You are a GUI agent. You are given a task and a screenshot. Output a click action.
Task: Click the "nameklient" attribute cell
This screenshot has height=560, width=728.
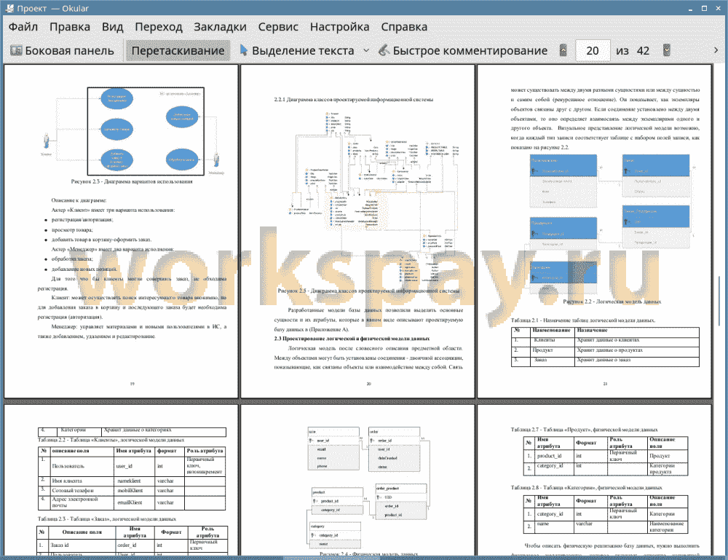135,481
